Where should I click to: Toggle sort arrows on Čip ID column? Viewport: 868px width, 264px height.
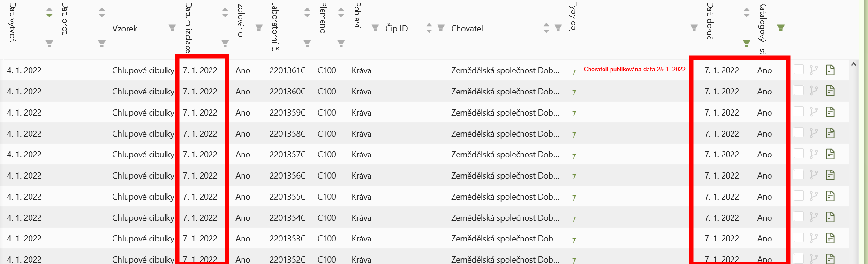(429, 28)
